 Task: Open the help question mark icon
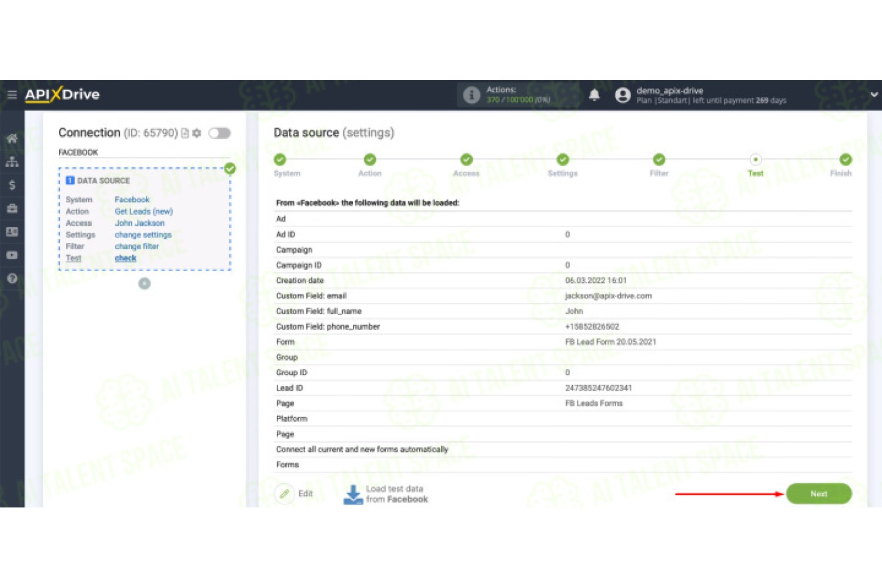[x=12, y=279]
